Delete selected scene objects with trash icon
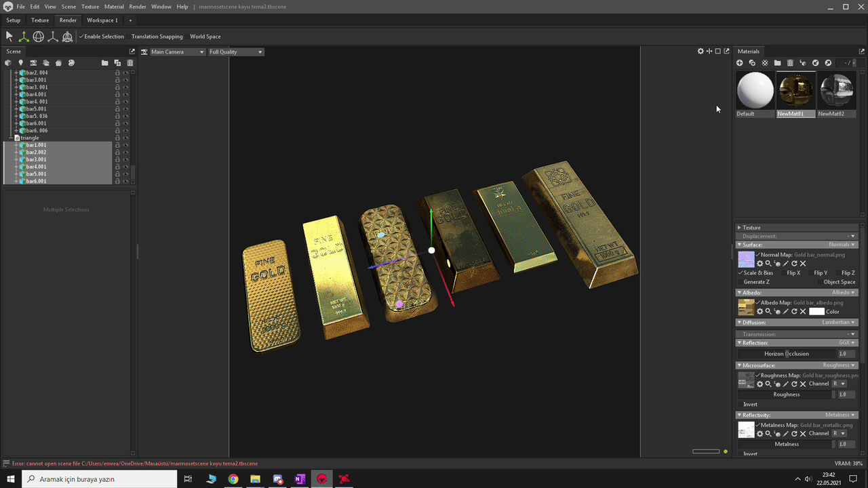 tap(130, 63)
